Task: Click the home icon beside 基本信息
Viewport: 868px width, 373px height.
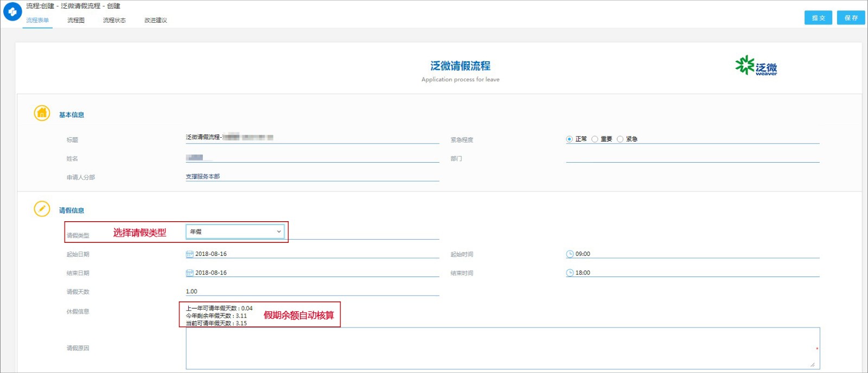Action: [x=42, y=113]
